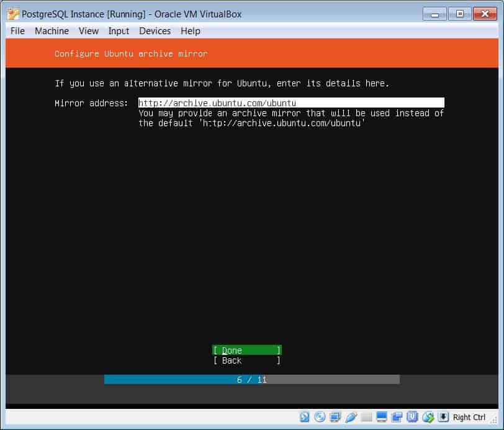The width and height of the screenshot is (504, 430).
Task: Open the CPU virtualization status icon
Action: click(x=412, y=417)
